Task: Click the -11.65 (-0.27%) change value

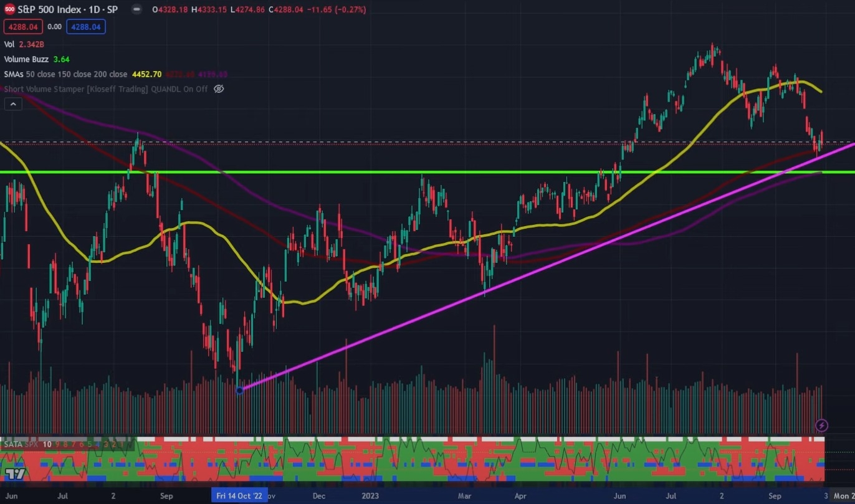Action: (337, 9)
